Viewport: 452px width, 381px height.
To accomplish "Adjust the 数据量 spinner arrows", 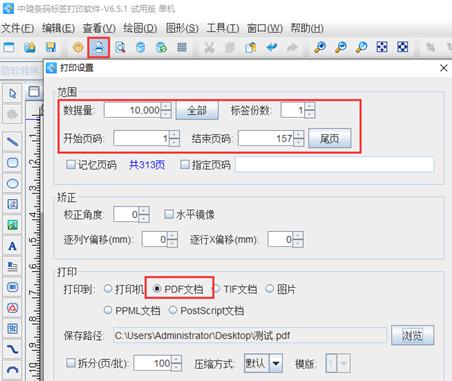I will [x=166, y=110].
